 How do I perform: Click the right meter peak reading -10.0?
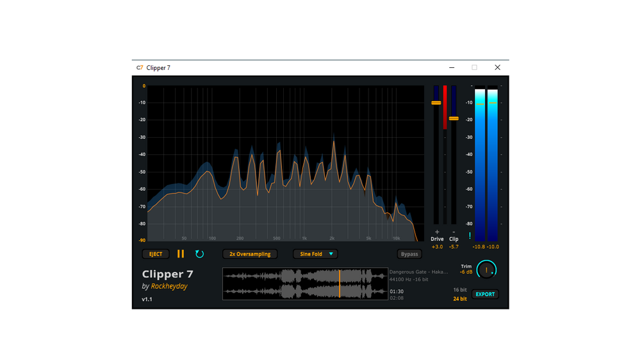[x=492, y=247]
